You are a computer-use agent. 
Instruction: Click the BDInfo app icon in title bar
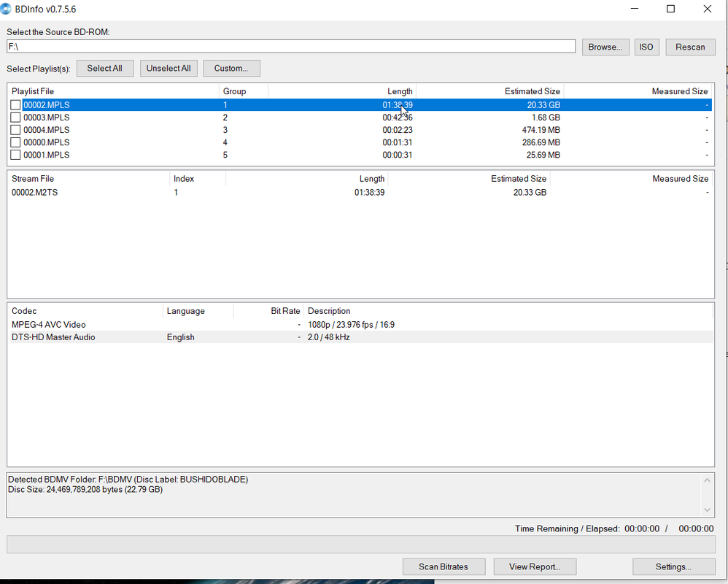6,9
